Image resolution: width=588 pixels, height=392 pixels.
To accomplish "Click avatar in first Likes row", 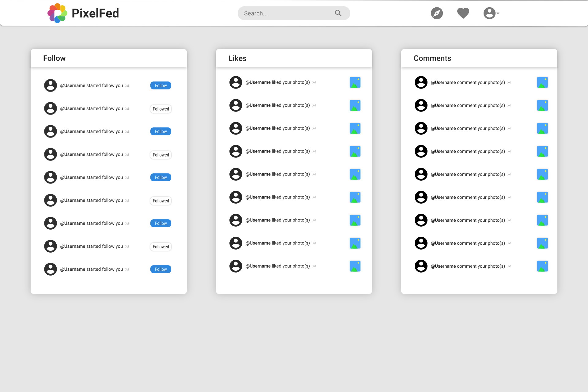I will point(236,82).
